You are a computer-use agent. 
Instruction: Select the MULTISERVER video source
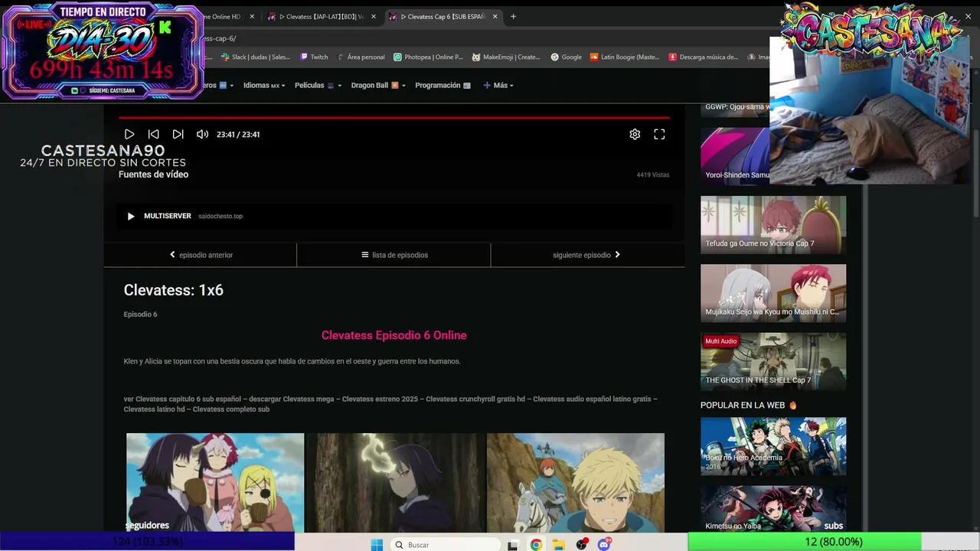(x=394, y=216)
